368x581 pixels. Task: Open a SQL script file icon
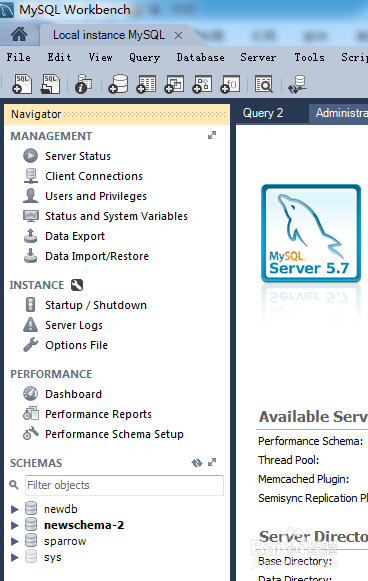click(50, 83)
